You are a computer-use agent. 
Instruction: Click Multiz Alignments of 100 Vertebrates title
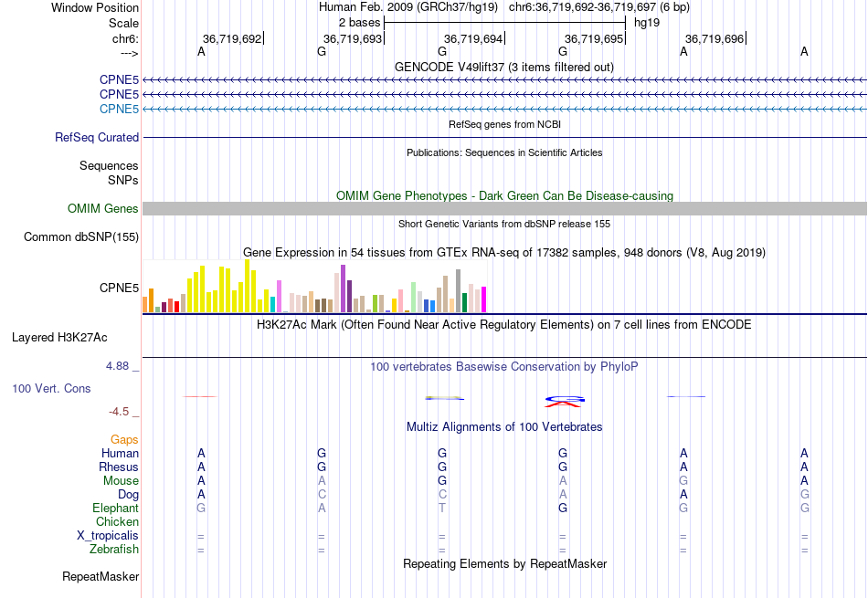pyautogui.click(x=504, y=426)
